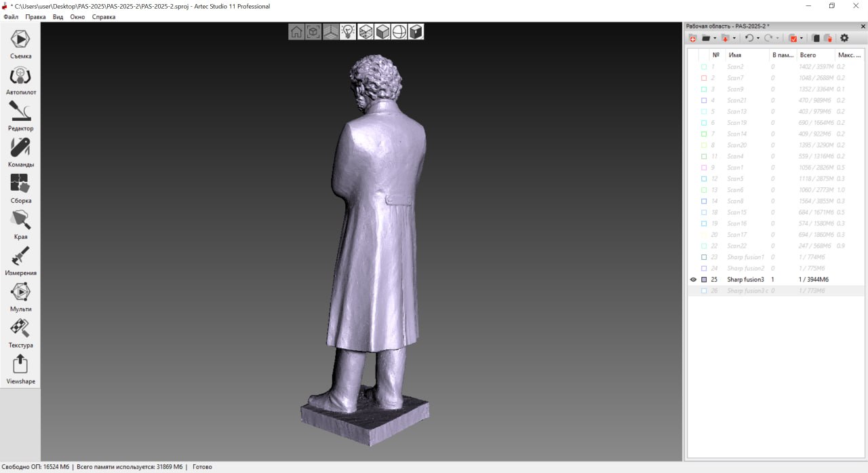Image resolution: width=868 pixels, height=473 pixels.
Task: Hide Sharp fusion3 using the eye icon
Action: coord(693,280)
